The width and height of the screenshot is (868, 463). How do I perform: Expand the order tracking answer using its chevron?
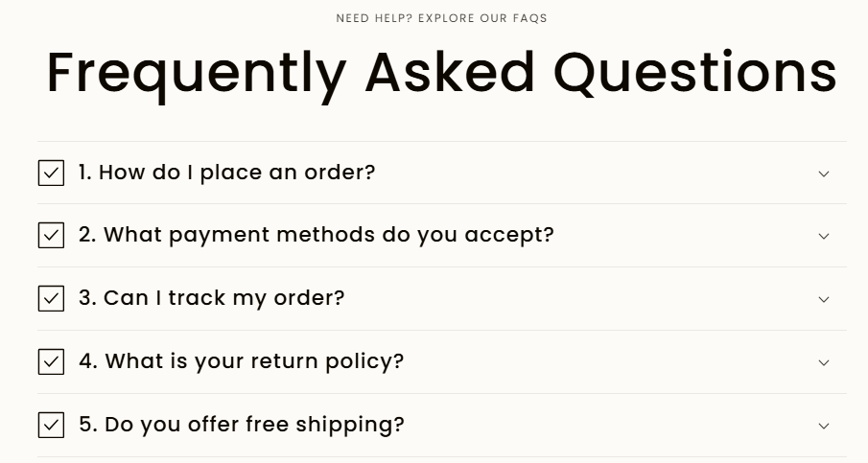[x=823, y=299]
